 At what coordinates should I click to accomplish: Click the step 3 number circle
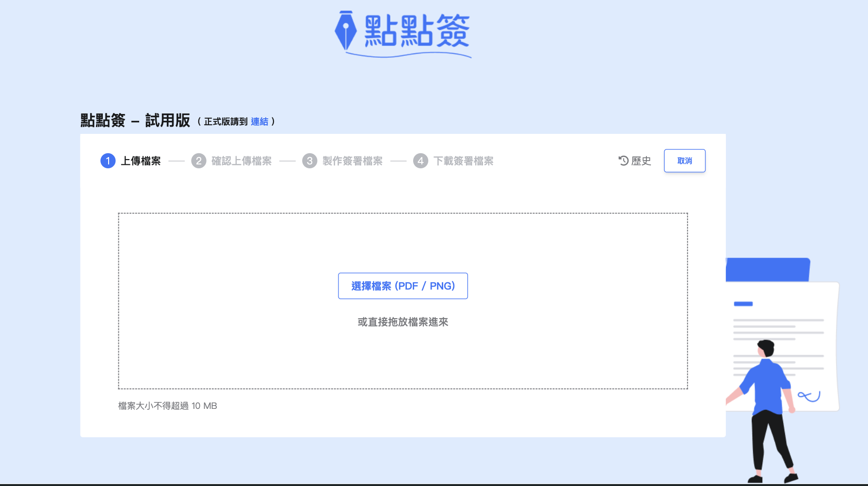click(x=310, y=161)
